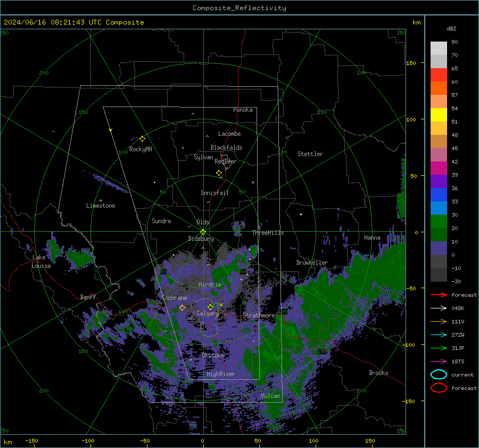This screenshot has height=448, width=479.
Task: Click the red forecast arrow in legend
Action: tap(439, 295)
